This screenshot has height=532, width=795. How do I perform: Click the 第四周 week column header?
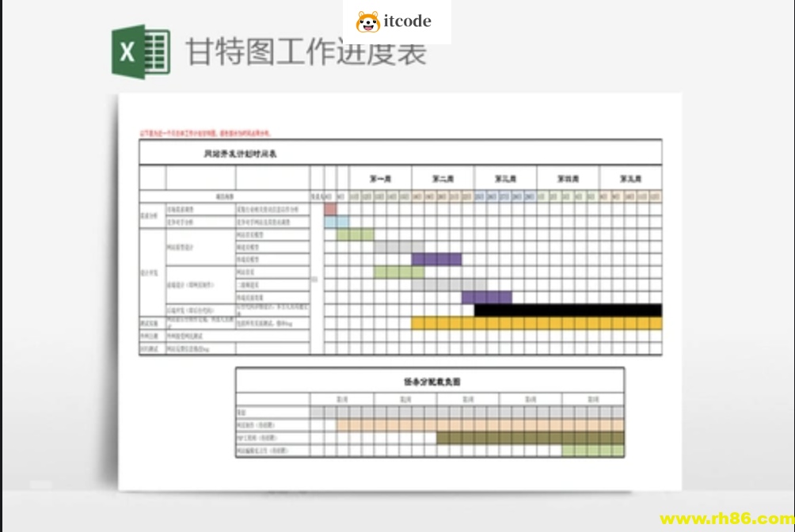pos(568,179)
